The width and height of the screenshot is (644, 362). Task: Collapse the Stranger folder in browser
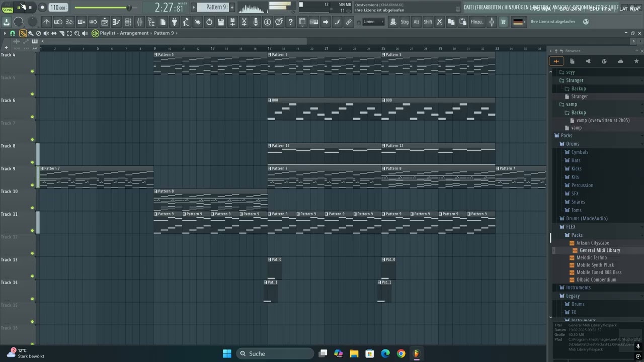[575, 80]
